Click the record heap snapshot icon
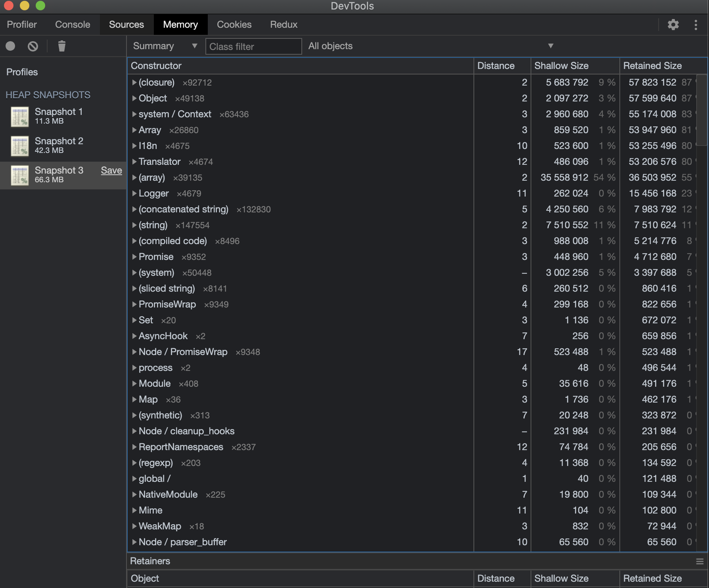This screenshot has height=588, width=709. pyautogui.click(x=10, y=46)
